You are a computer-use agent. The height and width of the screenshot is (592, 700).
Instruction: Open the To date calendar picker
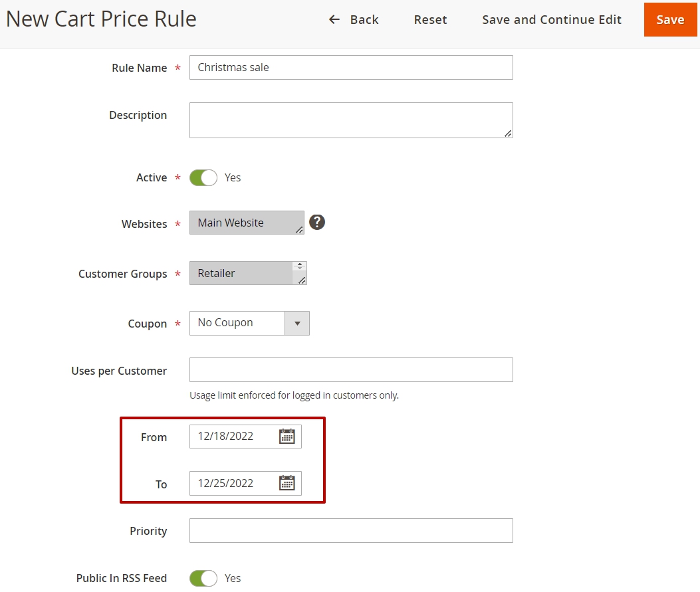click(287, 483)
